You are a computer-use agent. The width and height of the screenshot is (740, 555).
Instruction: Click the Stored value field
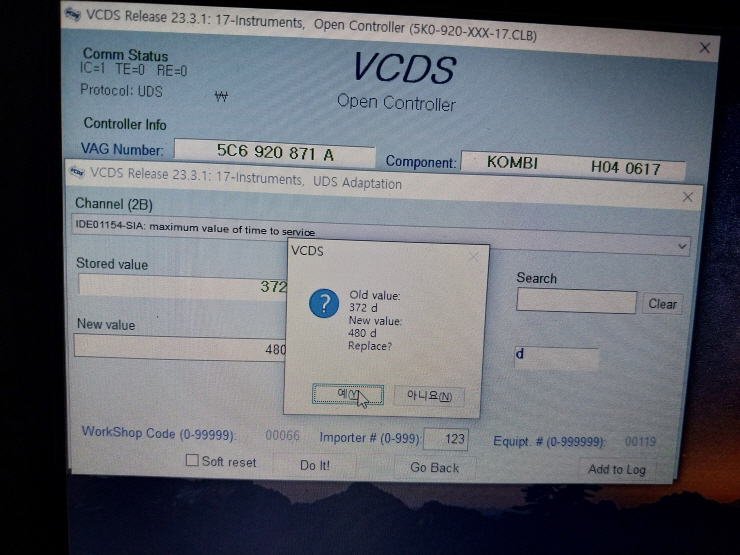pos(183,286)
